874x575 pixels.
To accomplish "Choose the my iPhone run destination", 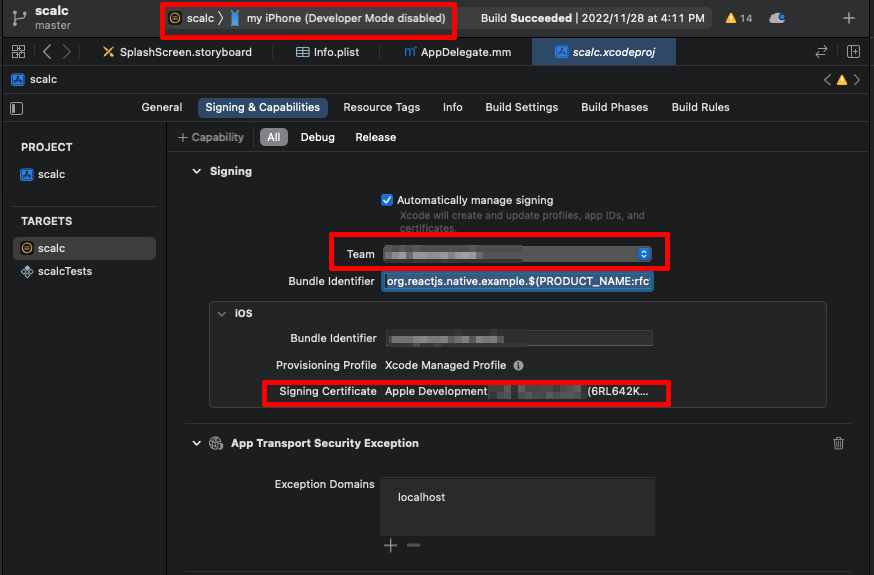I will coord(338,18).
